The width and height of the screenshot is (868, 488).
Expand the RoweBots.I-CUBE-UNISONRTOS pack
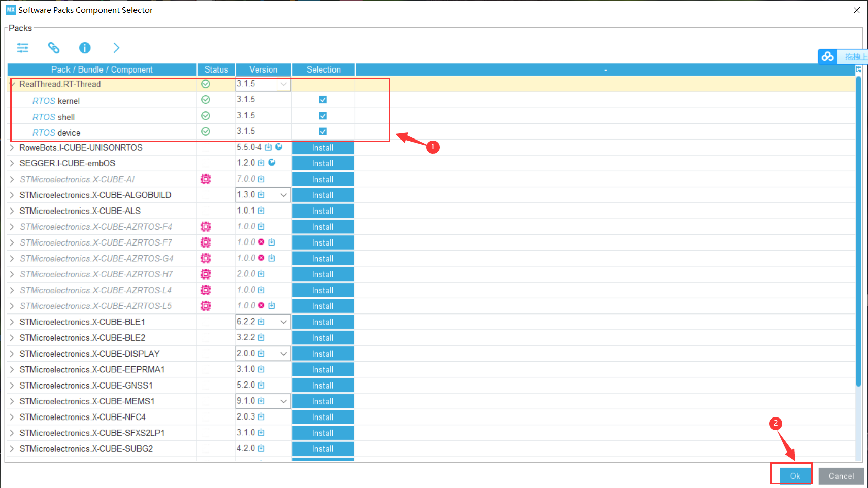click(x=12, y=148)
